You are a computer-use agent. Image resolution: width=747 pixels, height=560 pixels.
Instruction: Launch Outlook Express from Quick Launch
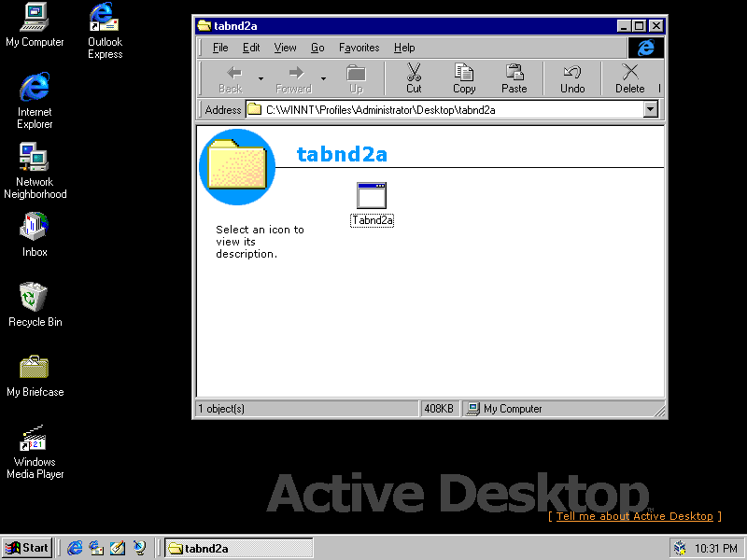[x=96, y=548]
